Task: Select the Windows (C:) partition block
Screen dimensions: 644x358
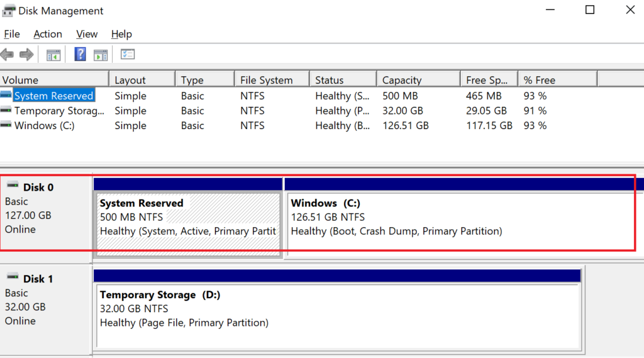Action: pos(464,218)
